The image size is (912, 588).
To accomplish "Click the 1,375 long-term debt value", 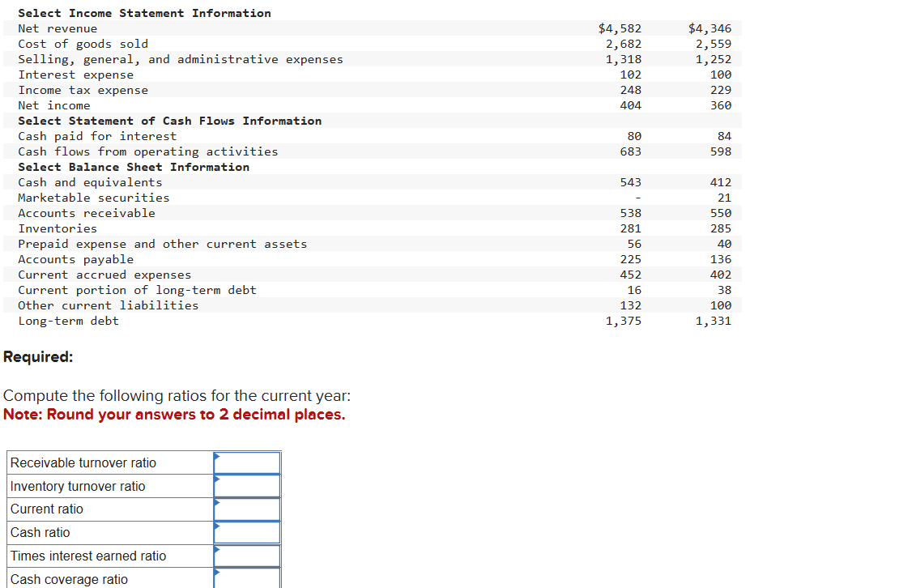I will point(624,321).
